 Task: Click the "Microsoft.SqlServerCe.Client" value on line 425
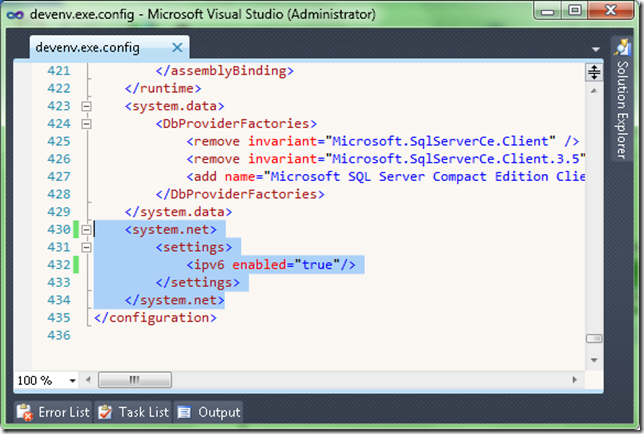pyautogui.click(x=440, y=142)
